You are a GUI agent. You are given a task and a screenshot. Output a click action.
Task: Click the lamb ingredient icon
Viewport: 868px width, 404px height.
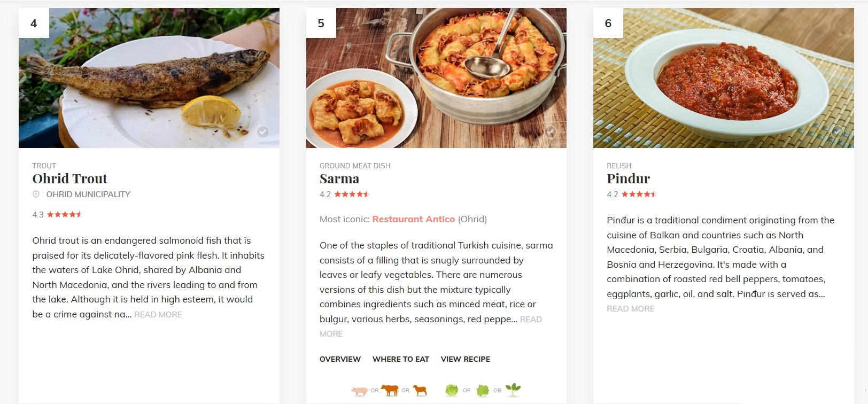421,391
